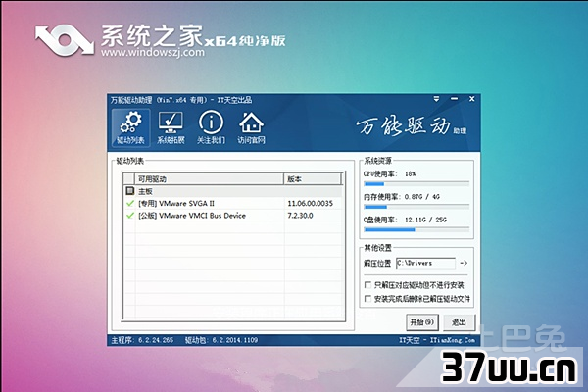Click the 0.87G / 4G memory value

tap(422, 197)
